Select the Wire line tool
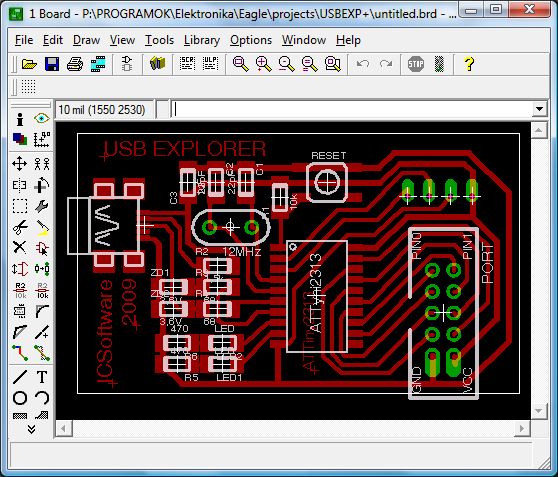This screenshot has height=477, width=558. click(x=20, y=377)
